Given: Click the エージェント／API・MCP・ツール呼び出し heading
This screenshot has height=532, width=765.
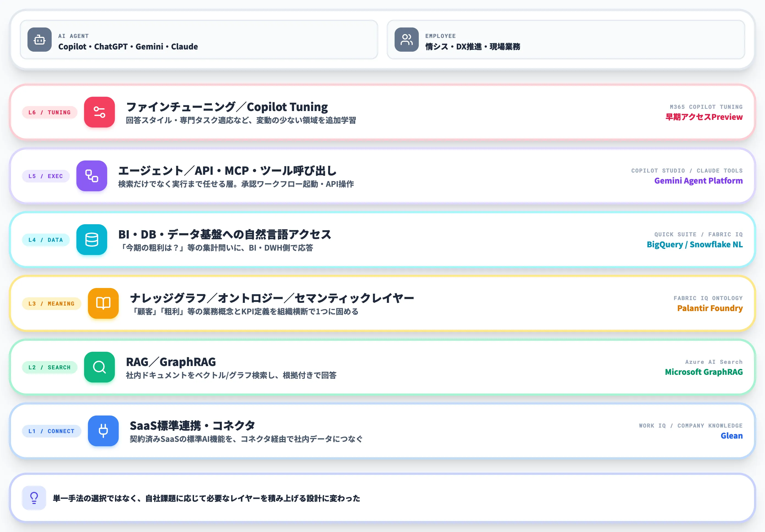Looking at the screenshot, I should click(227, 171).
